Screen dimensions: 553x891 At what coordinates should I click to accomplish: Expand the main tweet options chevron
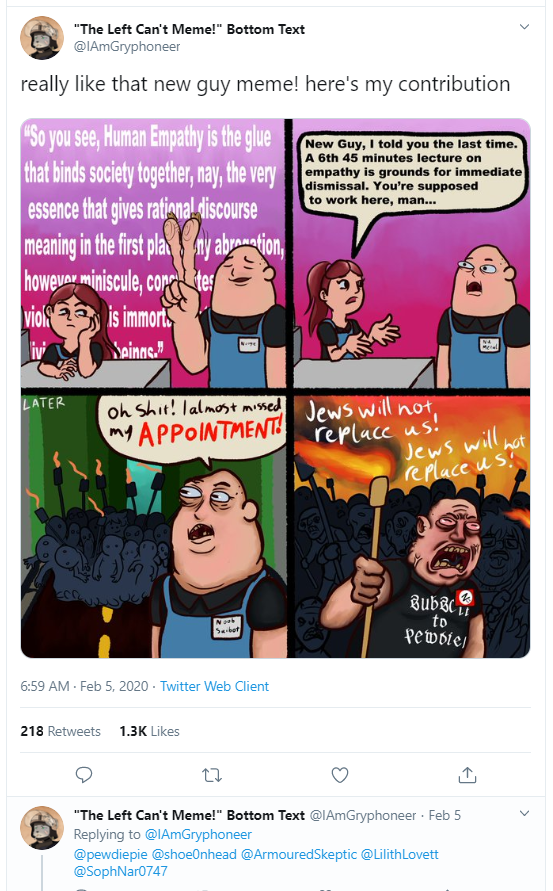(x=525, y=27)
